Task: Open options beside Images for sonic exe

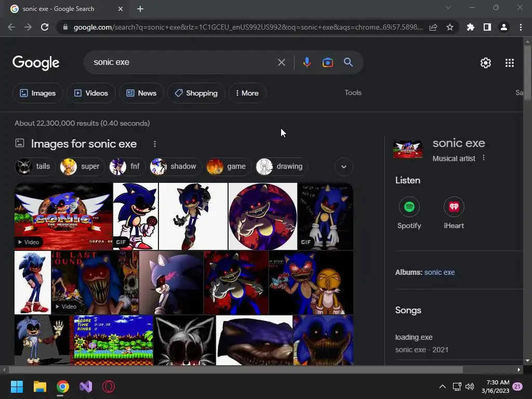Action: [x=155, y=144]
